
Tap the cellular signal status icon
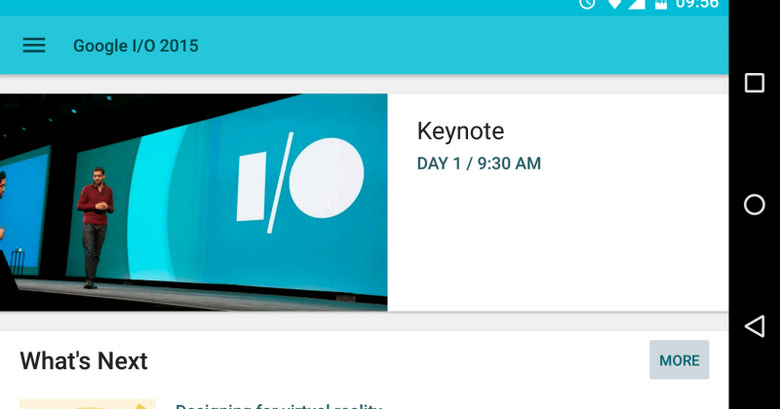pos(636,4)
